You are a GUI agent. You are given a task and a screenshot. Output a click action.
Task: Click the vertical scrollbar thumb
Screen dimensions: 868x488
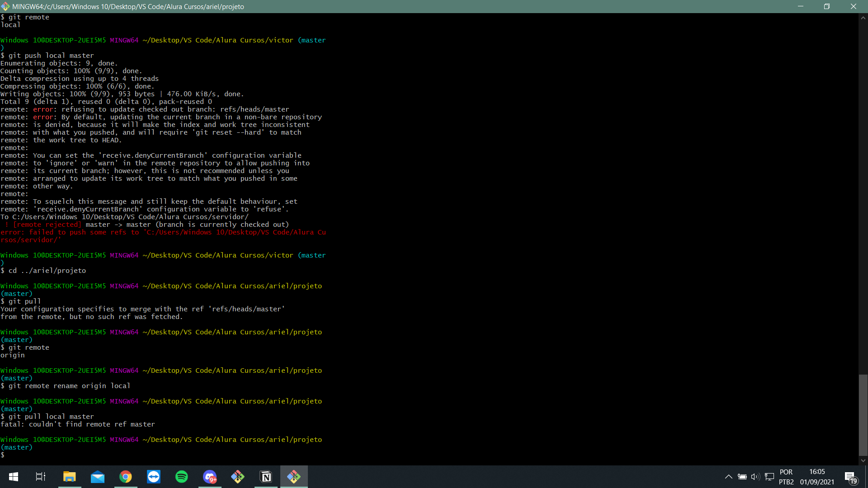(x=863, y=415)
